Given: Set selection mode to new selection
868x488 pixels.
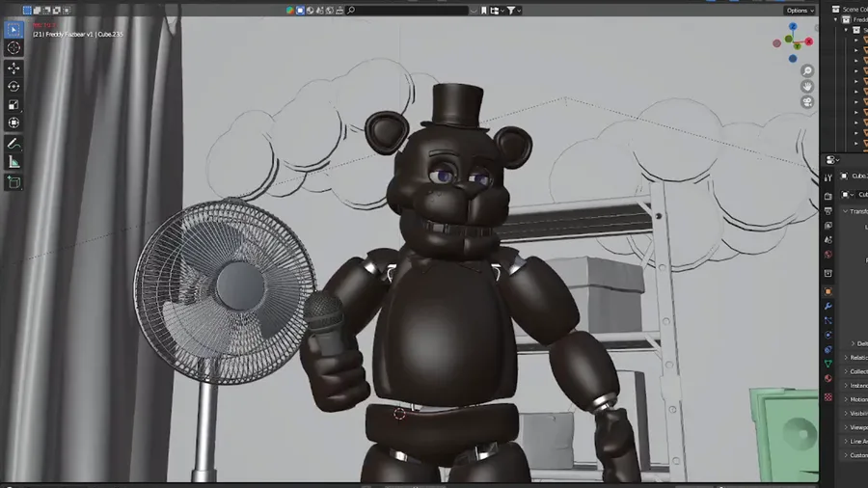Looking at the screenshot, I should coord(27,10).
